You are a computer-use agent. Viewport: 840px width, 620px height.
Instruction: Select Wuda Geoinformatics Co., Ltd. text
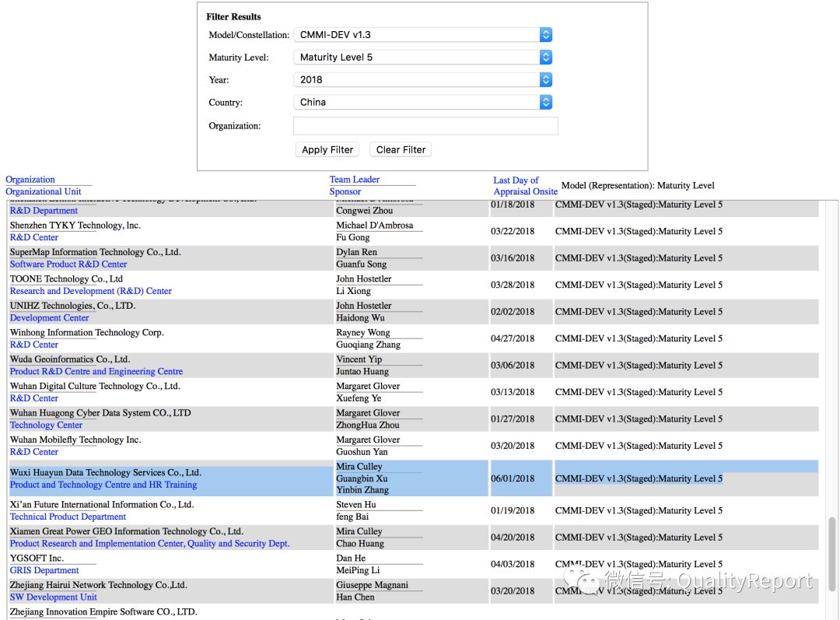click(x=70, y=359)
